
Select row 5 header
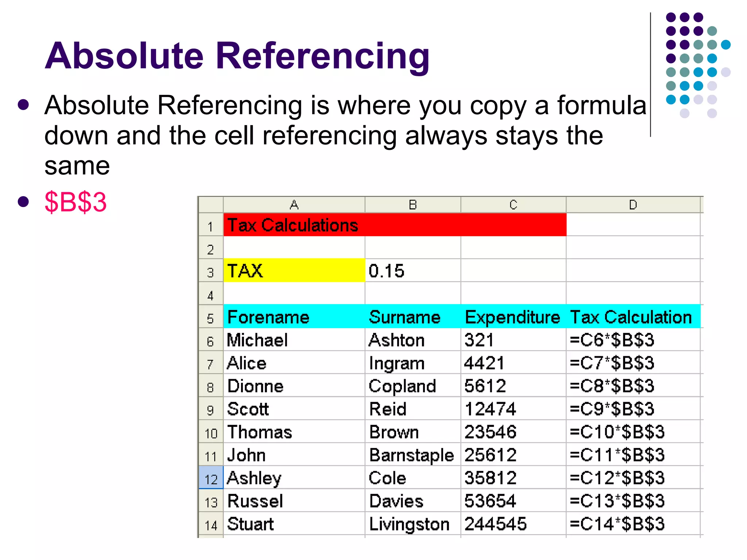click(211, 316)
